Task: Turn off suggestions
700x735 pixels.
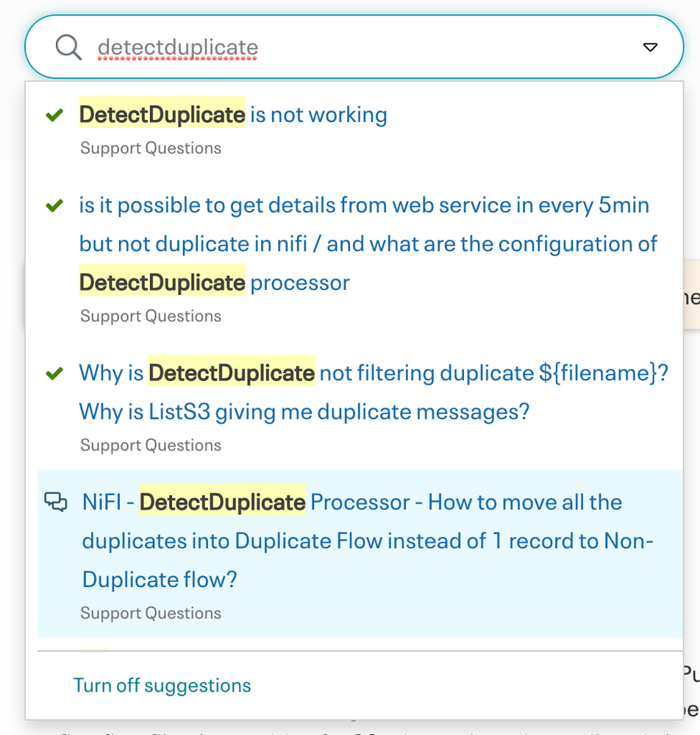Action: click(x=162, y=685)
